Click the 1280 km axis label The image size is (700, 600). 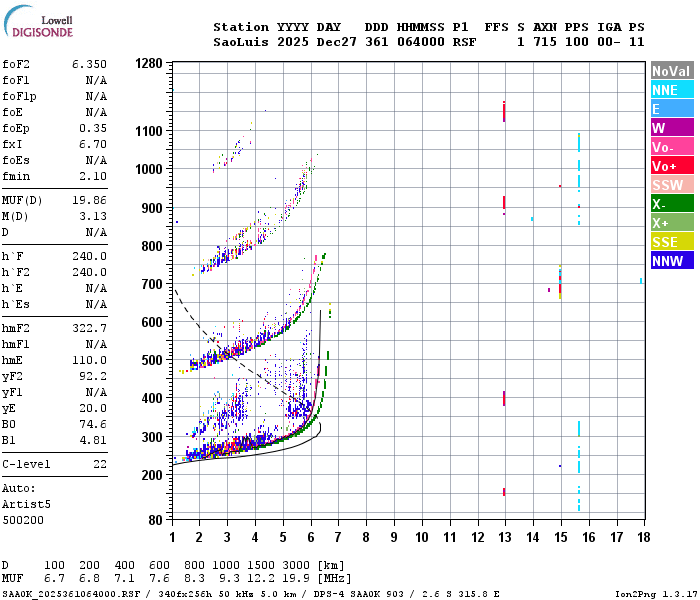point(149,63)
